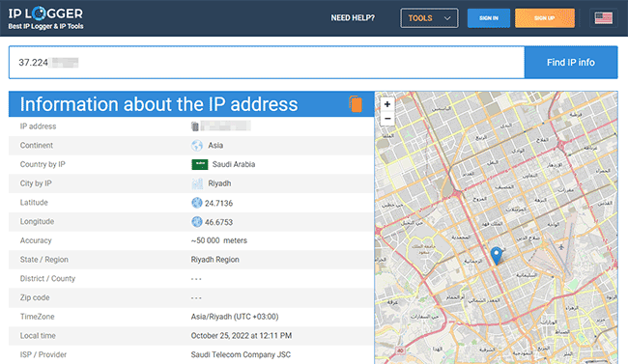Select the ~50 000 meters accuracy value
628x364 pixels.
tap(219, 240)
